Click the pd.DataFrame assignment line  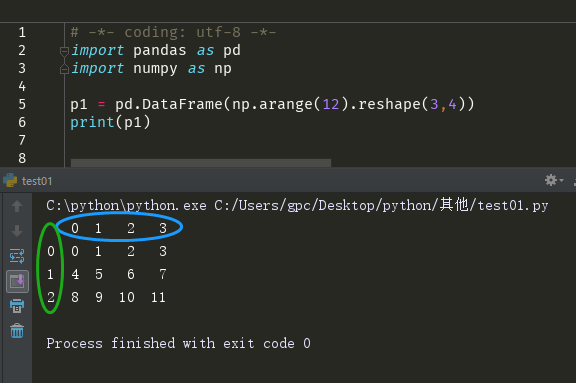pyautogui.click(x=272, y=104)
